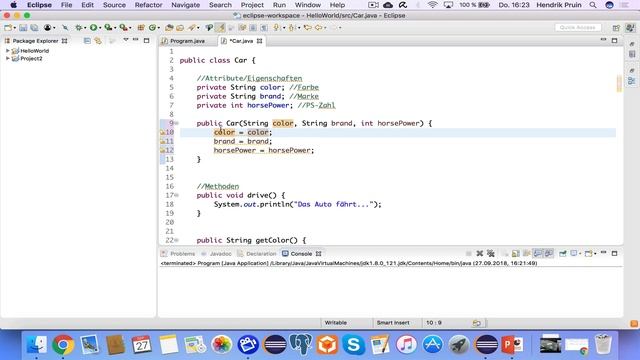Screen dimensions: 640x360
Task: Open Skype from the Dock
Action: coord(353,345)
